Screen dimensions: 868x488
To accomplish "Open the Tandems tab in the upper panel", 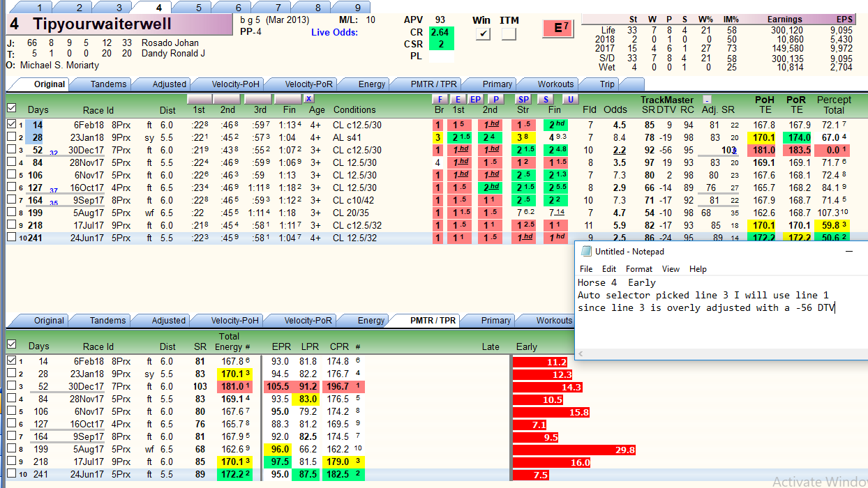I will 108,84.
